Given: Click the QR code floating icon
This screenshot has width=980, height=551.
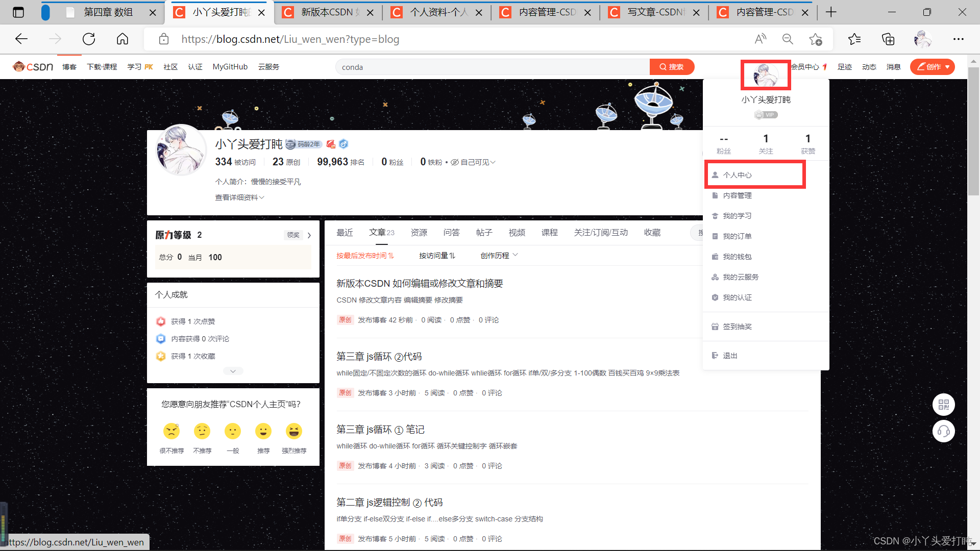Looking at the screenshot, I should (943, 405).
